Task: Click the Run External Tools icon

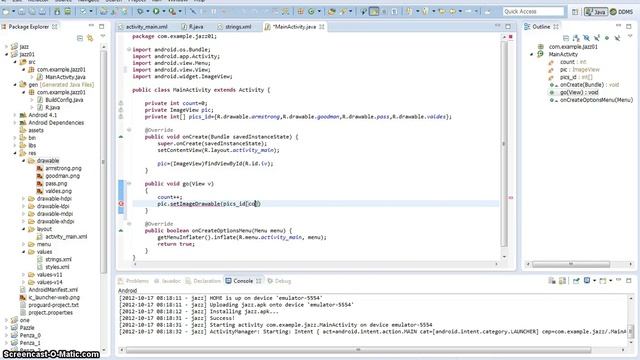Action: pos(172,12)
